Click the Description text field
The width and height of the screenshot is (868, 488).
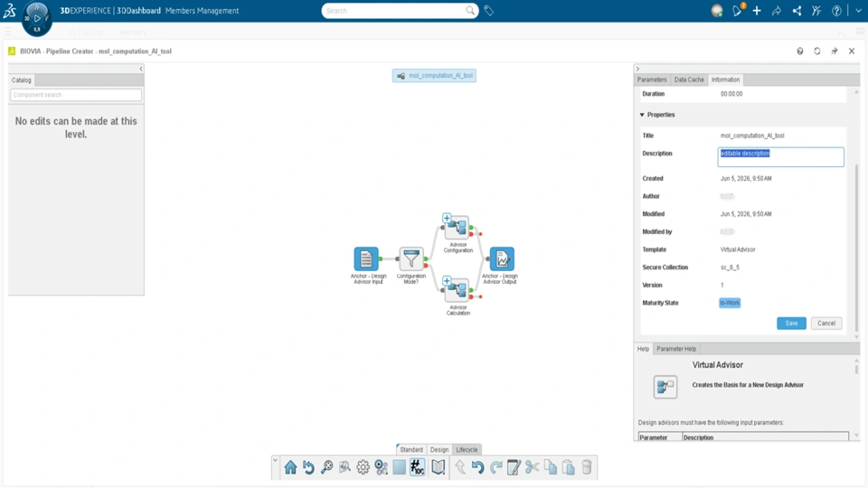780,156
